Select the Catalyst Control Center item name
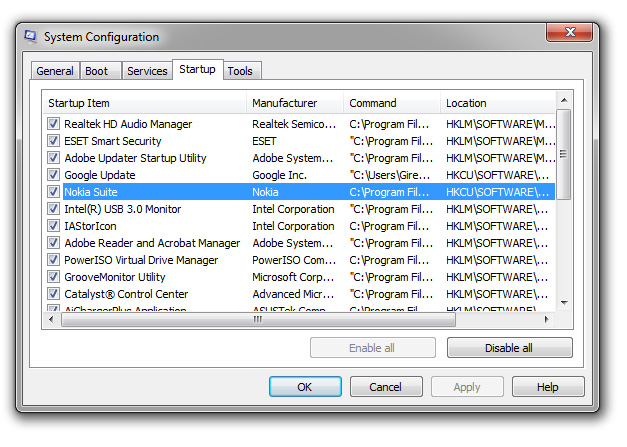627x447 pixels. pyautogui.click(x=126, y=294)
